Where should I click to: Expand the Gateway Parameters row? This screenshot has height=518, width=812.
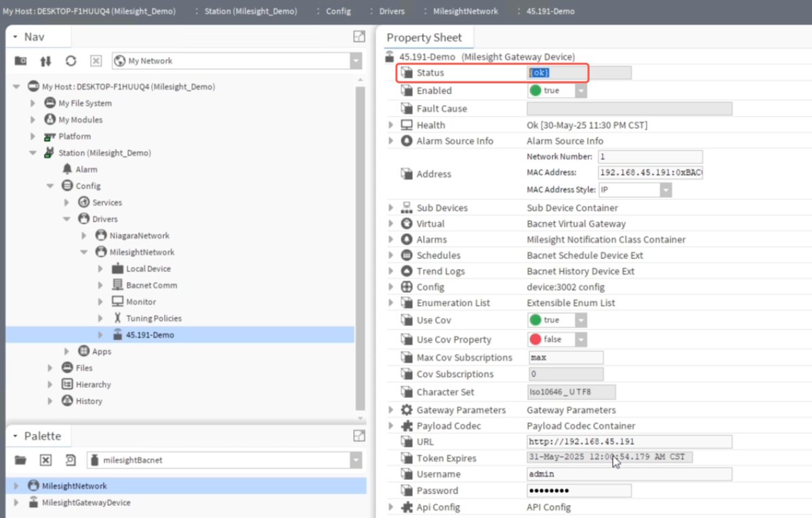point(391,410)
